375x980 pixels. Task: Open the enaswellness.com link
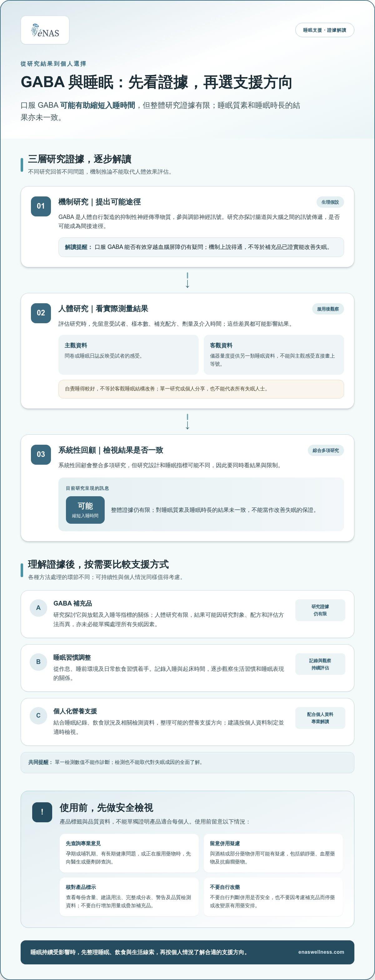(321, 952)
